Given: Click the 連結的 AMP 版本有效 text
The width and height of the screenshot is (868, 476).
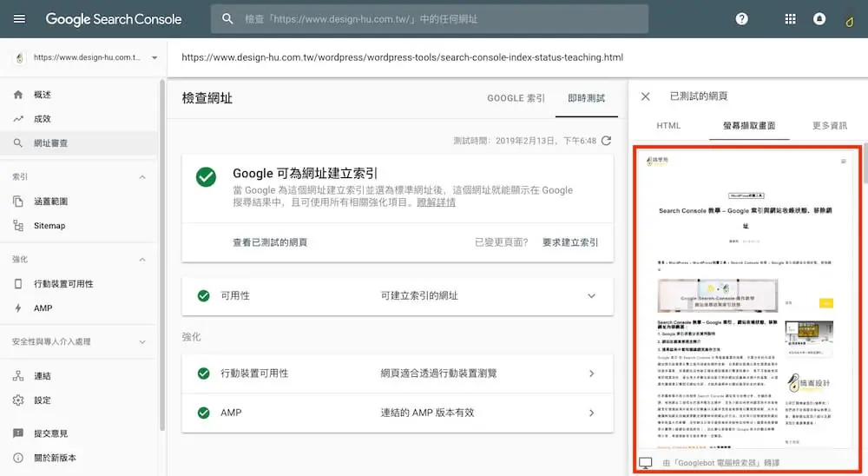Looking at the screenshot, I should (x=427, y=413).
